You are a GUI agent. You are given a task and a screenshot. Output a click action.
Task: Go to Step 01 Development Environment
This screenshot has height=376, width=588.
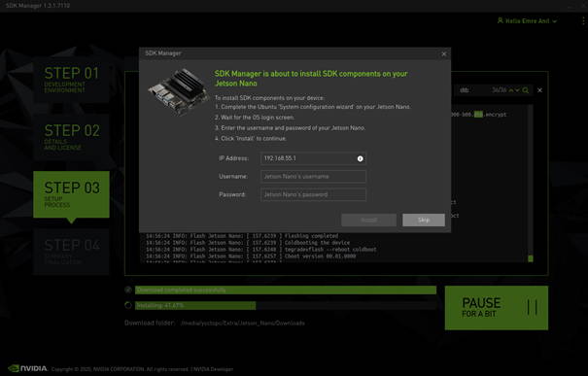coord(71,80)
